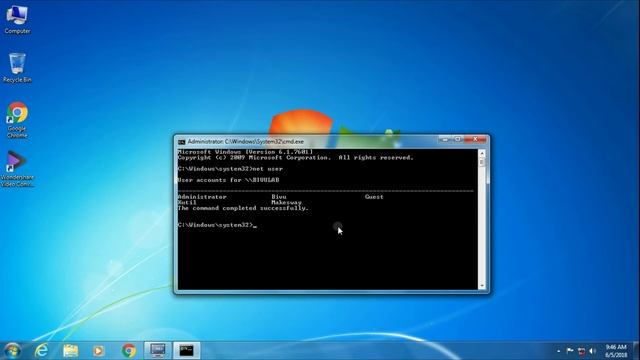Open the clock showing 9:46 AM
640x360 pixels.
tap(616, 351)
